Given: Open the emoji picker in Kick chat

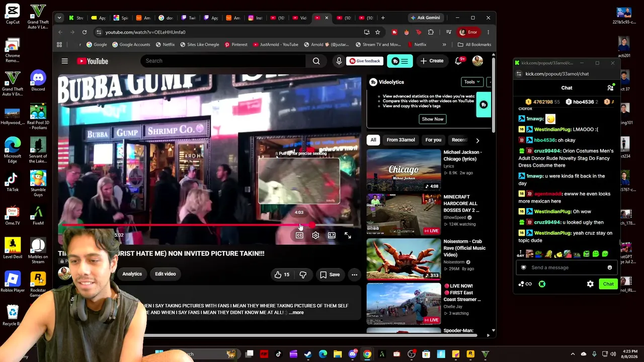Looking at the screenshot, I should coord(610,267).
